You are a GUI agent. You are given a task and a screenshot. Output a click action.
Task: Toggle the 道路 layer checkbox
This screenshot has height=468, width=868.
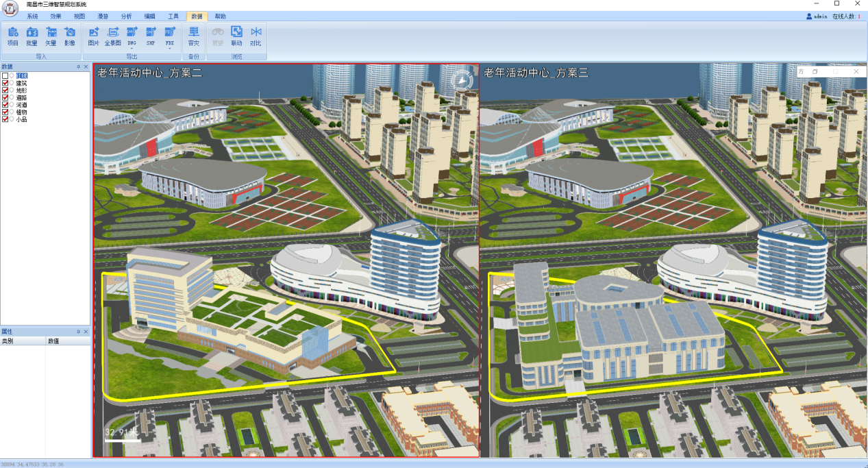(x=5, y=97)
